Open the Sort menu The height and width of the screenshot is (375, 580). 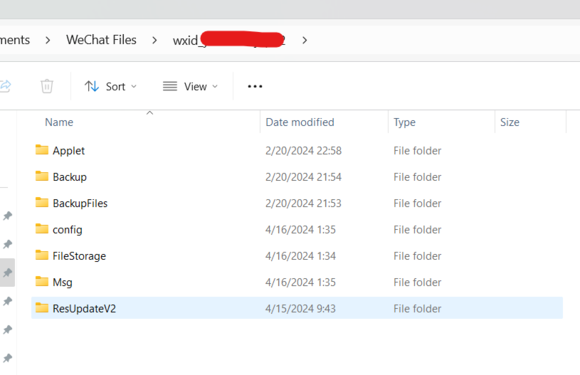coord(111,87)
